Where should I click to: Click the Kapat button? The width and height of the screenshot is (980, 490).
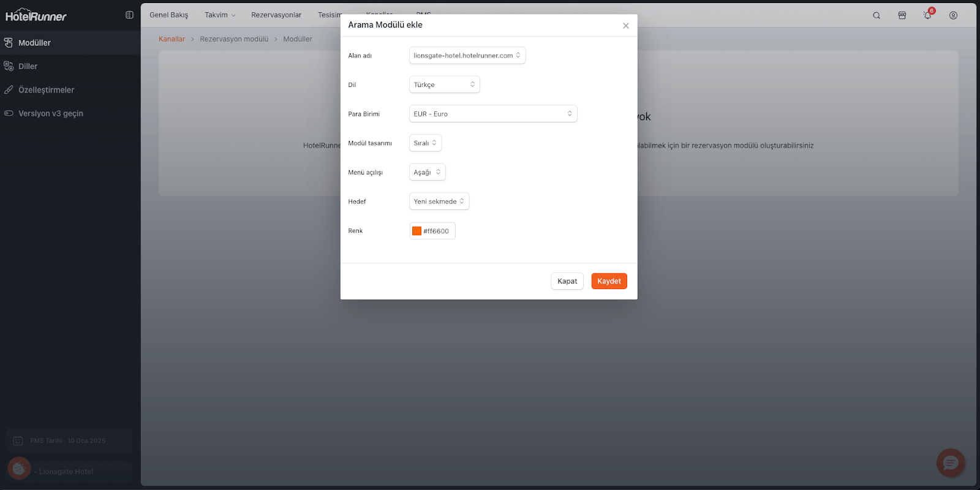567,281
